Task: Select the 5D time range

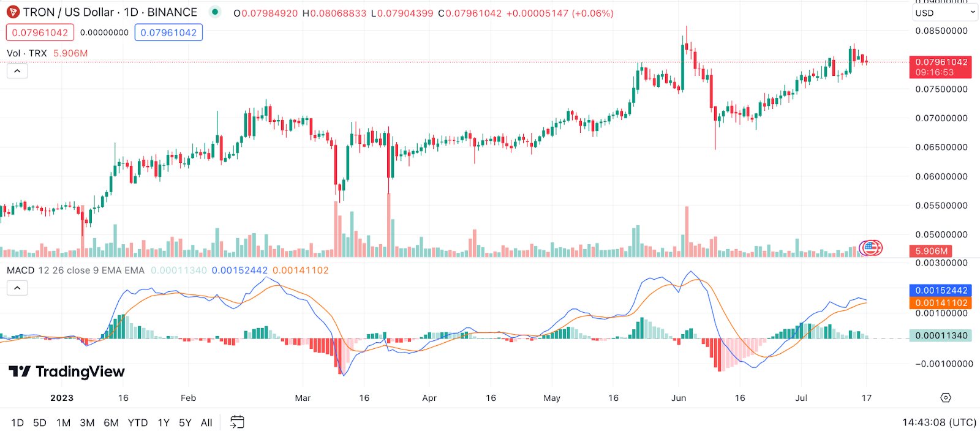Action: coord(40,422)
